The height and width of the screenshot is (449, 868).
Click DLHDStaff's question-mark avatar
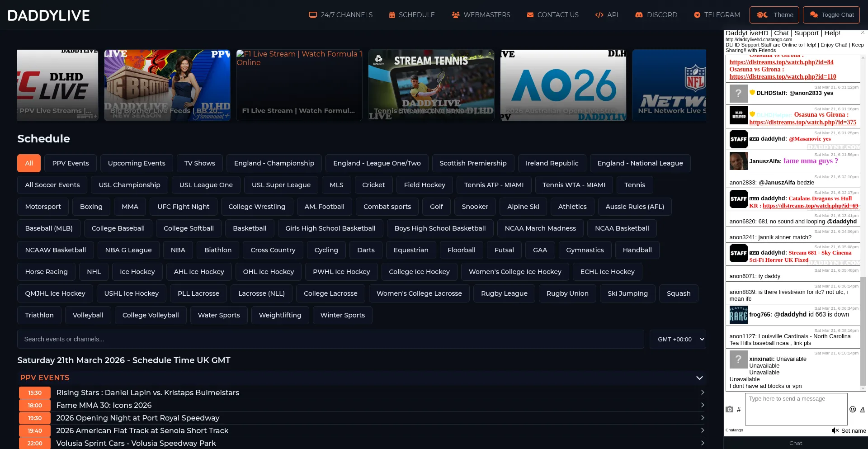point(738,94)
